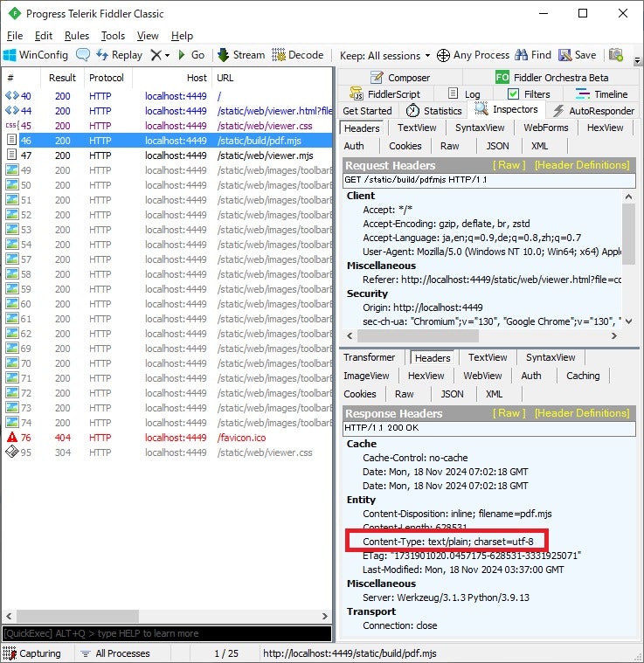Select the request WebForms tab
The image size is (644, 663).
545,128
